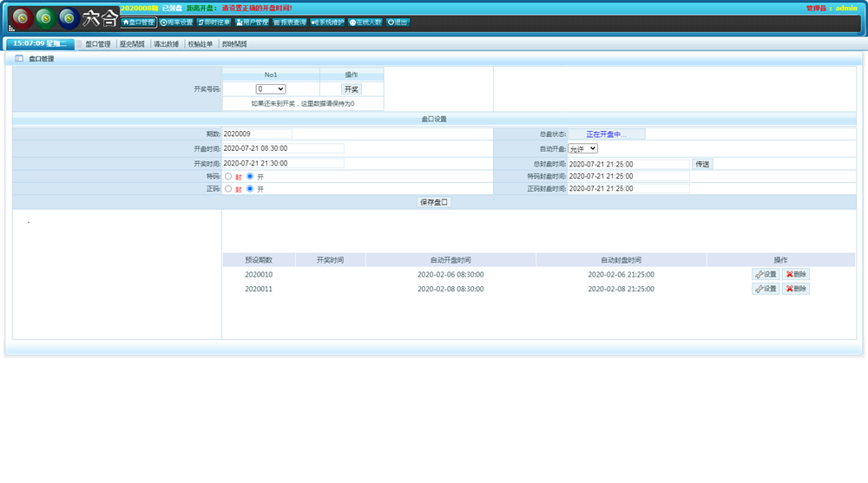
Task: Open 在线人数 in the top toolbar
Action: tap(365, 23)
